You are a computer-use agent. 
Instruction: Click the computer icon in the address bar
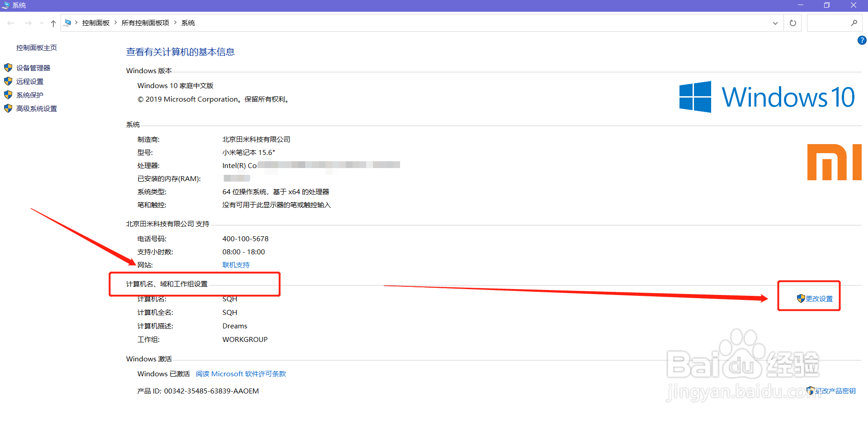tap(68, 22)
